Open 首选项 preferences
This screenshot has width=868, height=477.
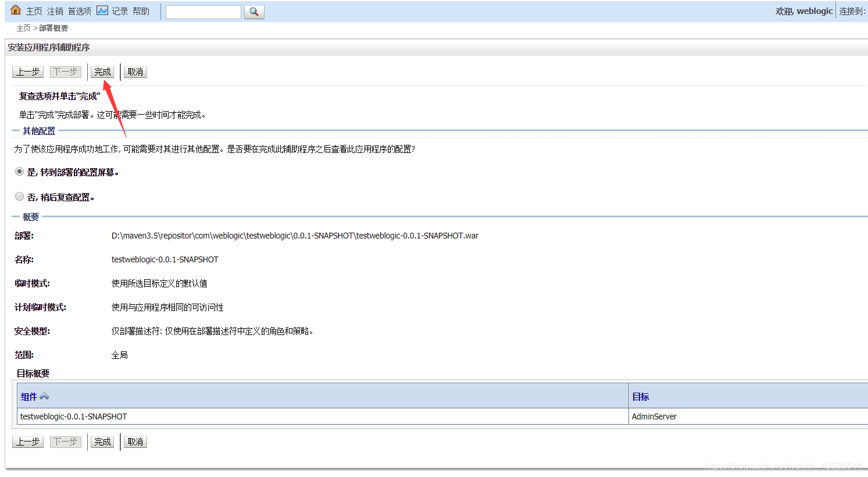[x=80, y=11]
